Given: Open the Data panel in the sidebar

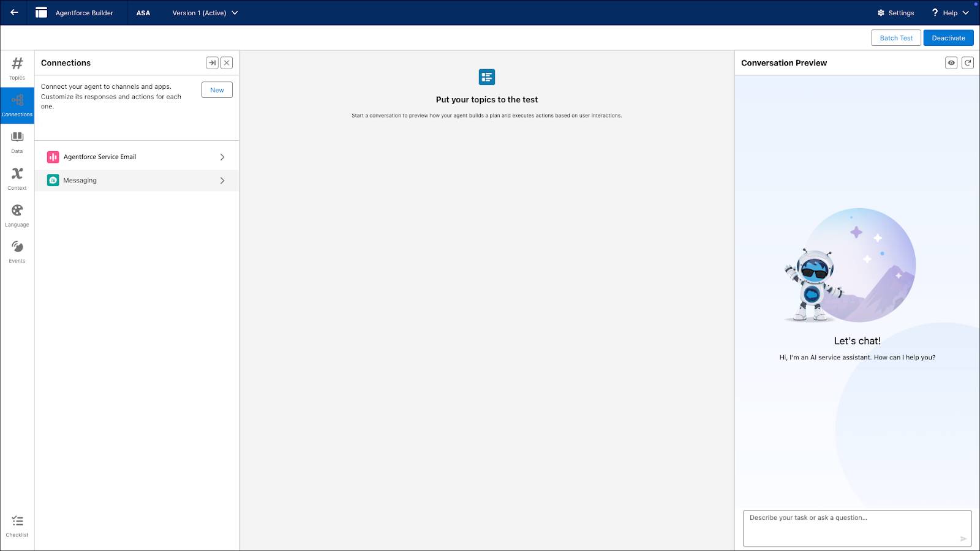Looking at the screenshot, I should [17, 142].
